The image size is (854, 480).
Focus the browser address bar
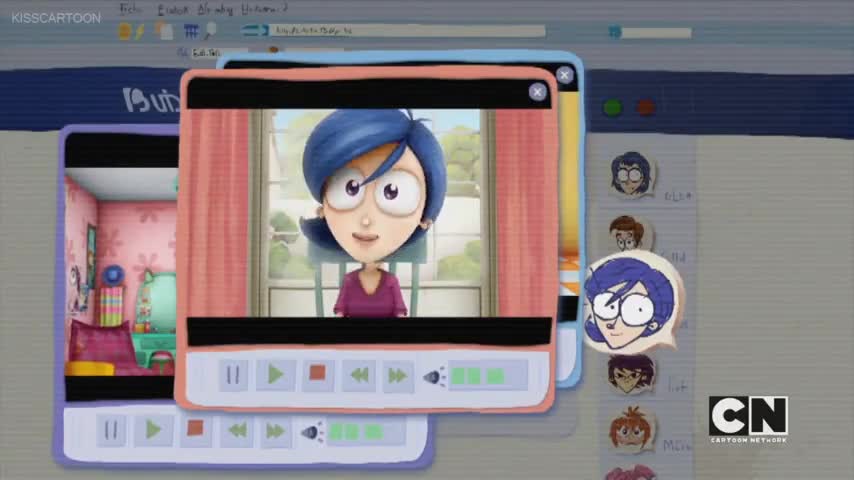coord(407,31)
